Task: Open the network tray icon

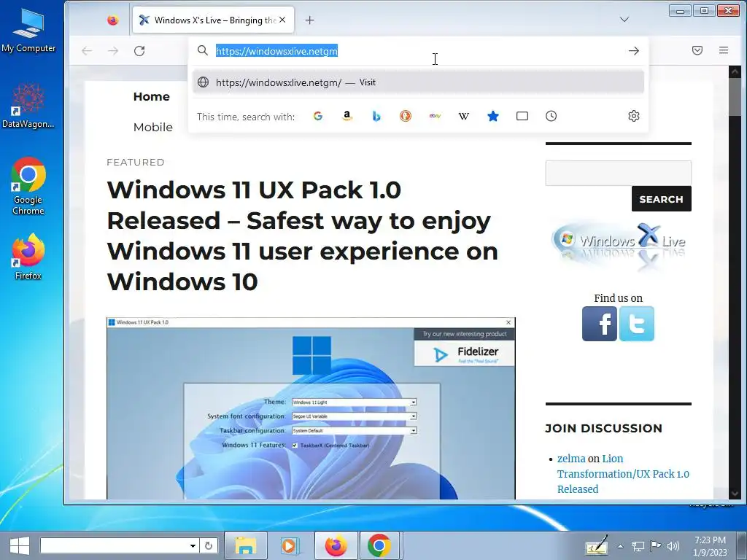Action: [x=638, y=546]
